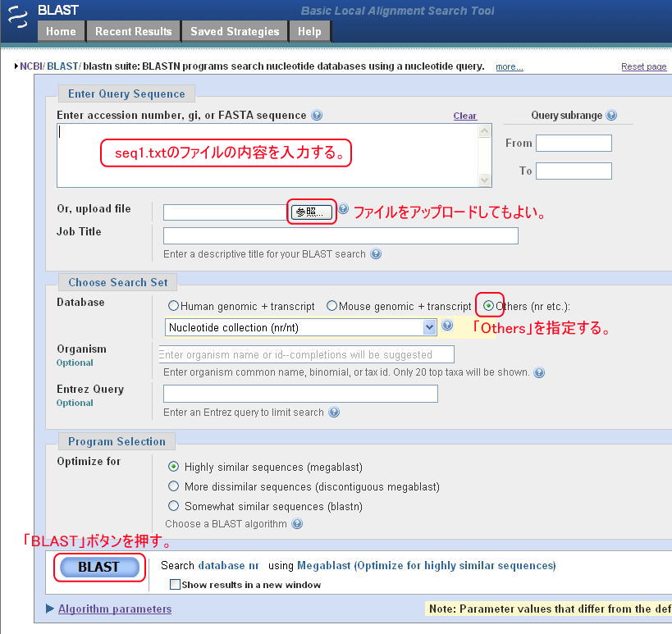Open help icon for Organism field

coord(540,372)
